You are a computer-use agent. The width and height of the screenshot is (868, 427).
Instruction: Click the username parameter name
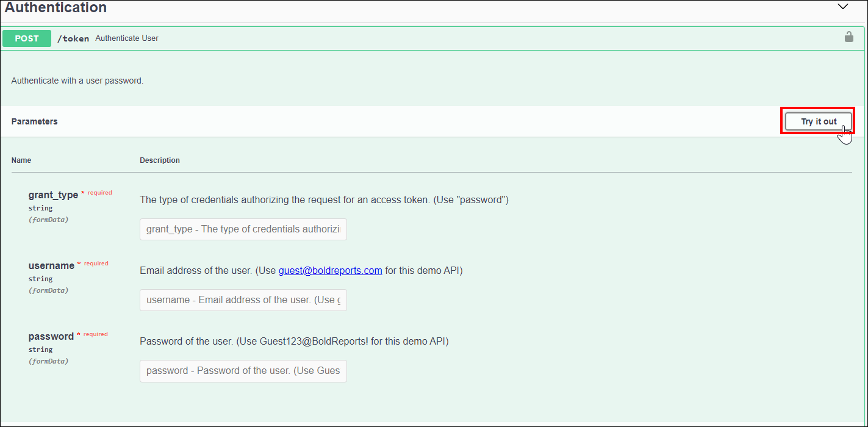(x=51, y=266)
